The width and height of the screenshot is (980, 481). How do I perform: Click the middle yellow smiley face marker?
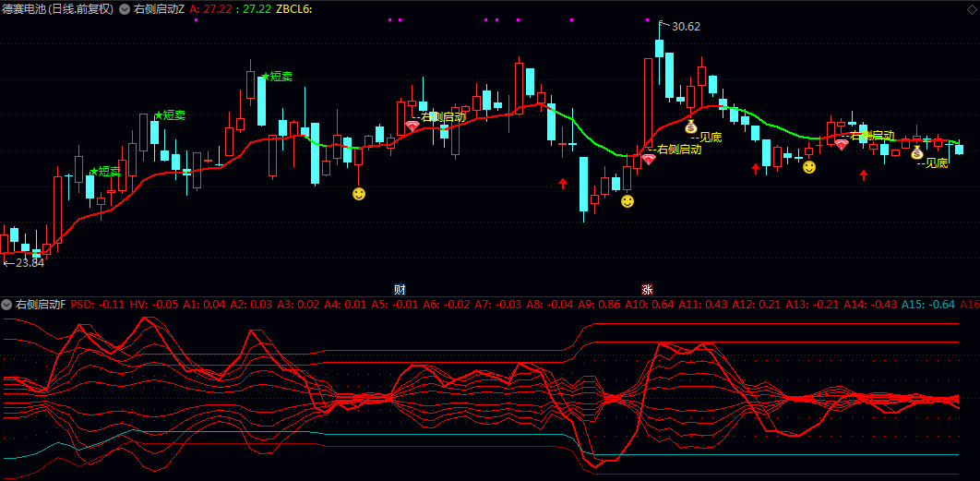[627, 200]
